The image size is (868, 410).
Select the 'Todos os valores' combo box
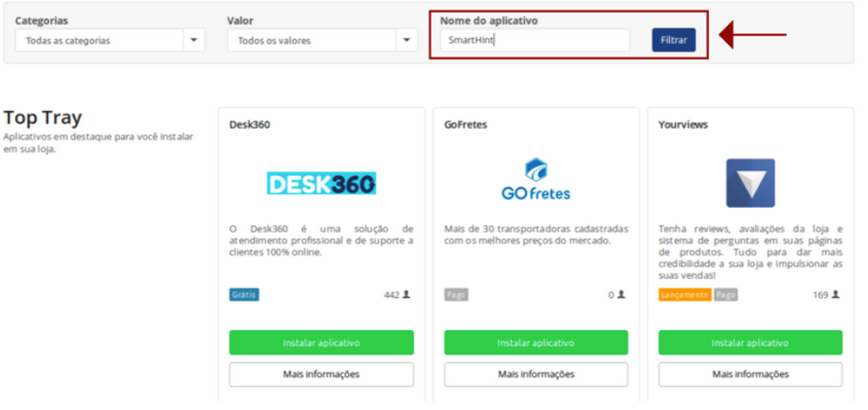point(323,41)
